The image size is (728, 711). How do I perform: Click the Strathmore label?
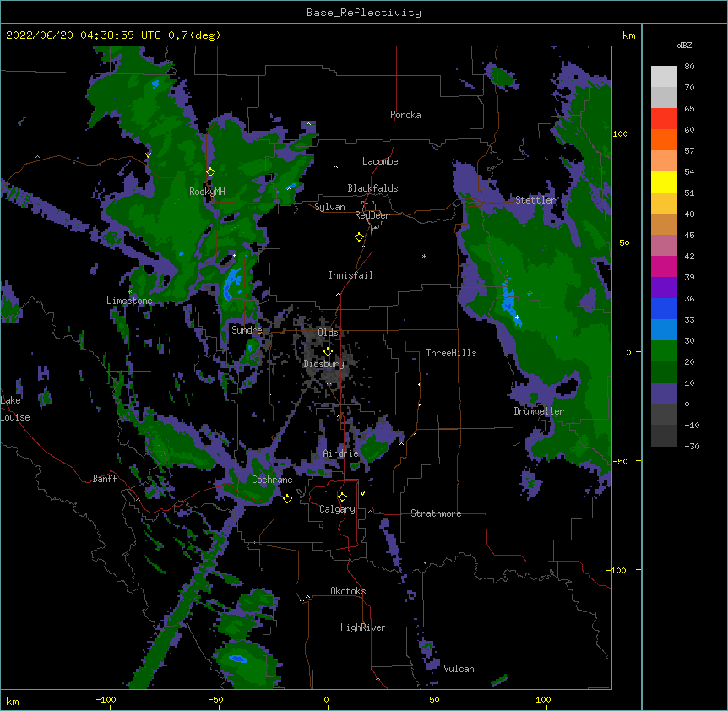pos(436,513)
